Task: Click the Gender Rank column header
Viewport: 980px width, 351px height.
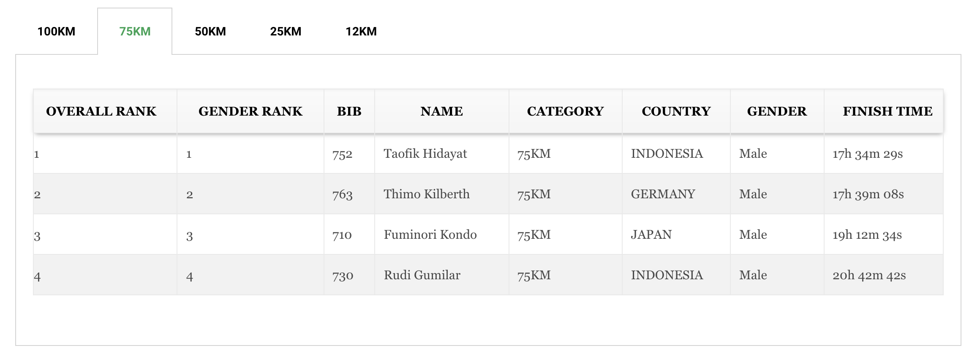Action: pyautogui.click(x=250, y=111)
